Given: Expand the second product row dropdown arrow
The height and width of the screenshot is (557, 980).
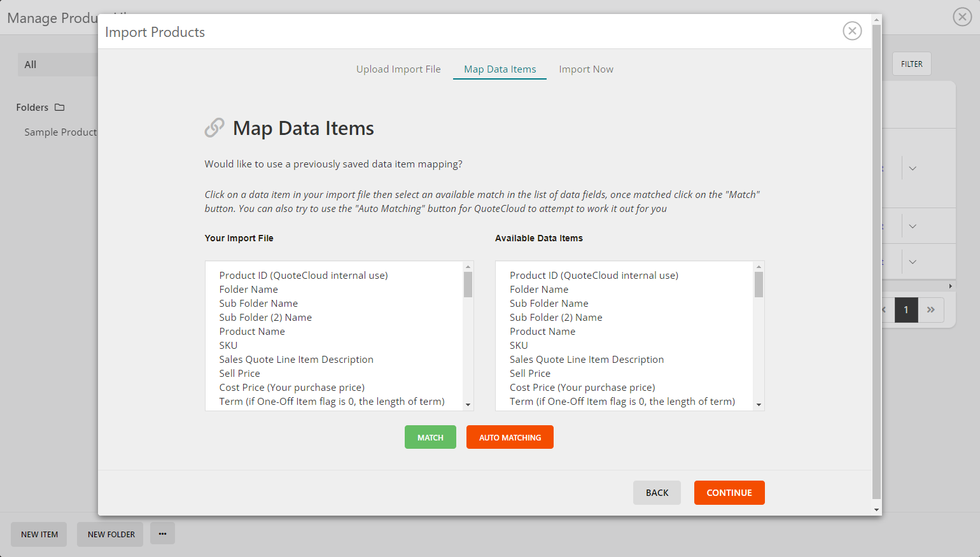Looking at the screenshot, I should tap(913, 225).
